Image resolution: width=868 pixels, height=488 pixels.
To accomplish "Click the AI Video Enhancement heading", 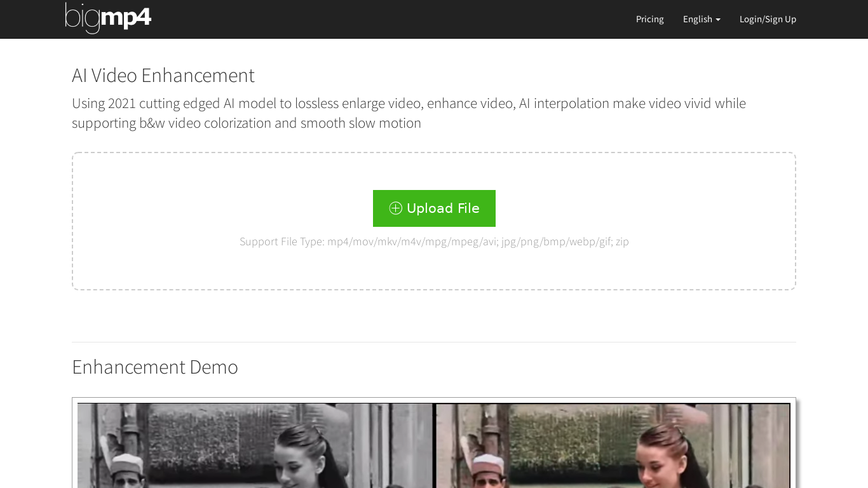I will pos(163,75).
